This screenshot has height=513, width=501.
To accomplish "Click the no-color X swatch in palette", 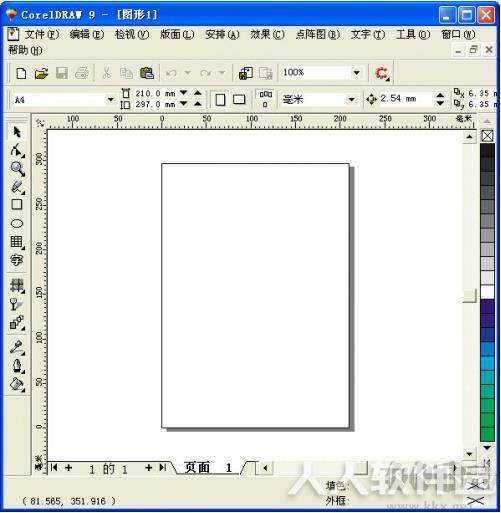I will pyautogui.click(x=487, y=136).
